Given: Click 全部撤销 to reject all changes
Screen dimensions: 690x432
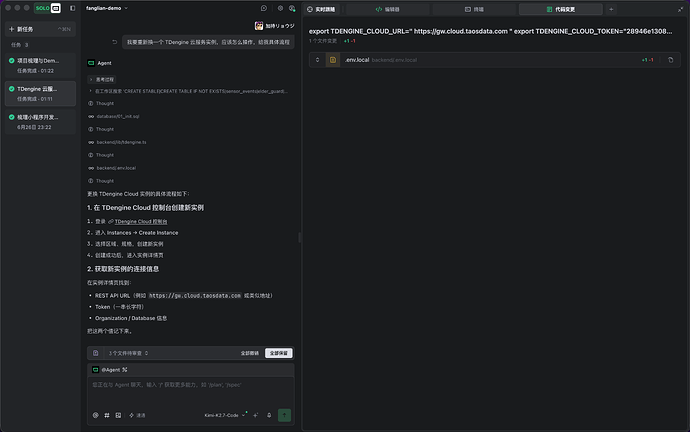Looking at the screenshot, I should [x=250, y=353].
